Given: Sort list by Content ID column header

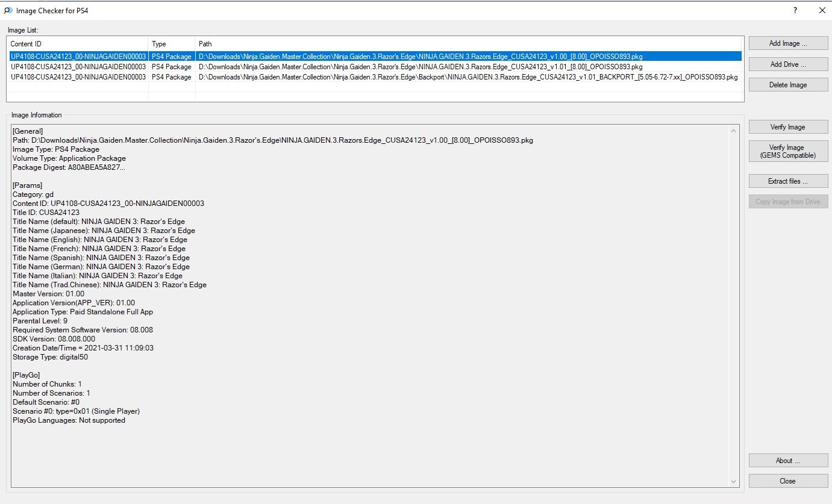Looking at the screenshot, I should 77,44.
